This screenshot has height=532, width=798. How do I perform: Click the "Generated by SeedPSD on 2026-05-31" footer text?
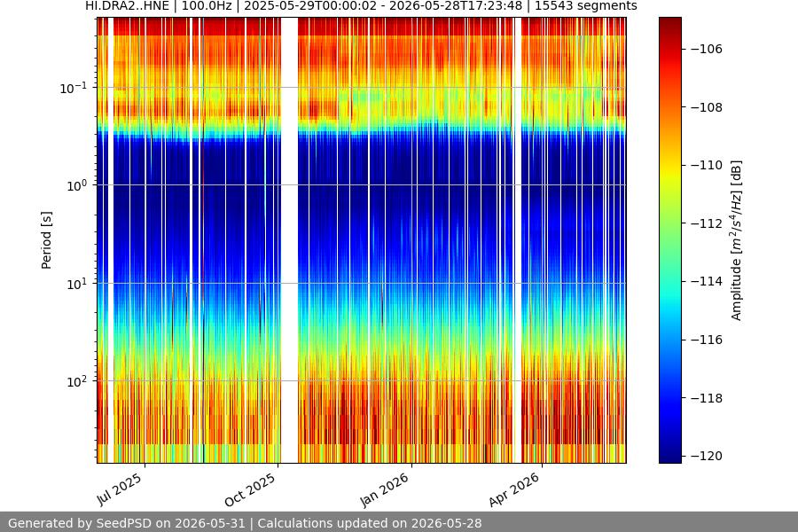click(x=127, y=523)
